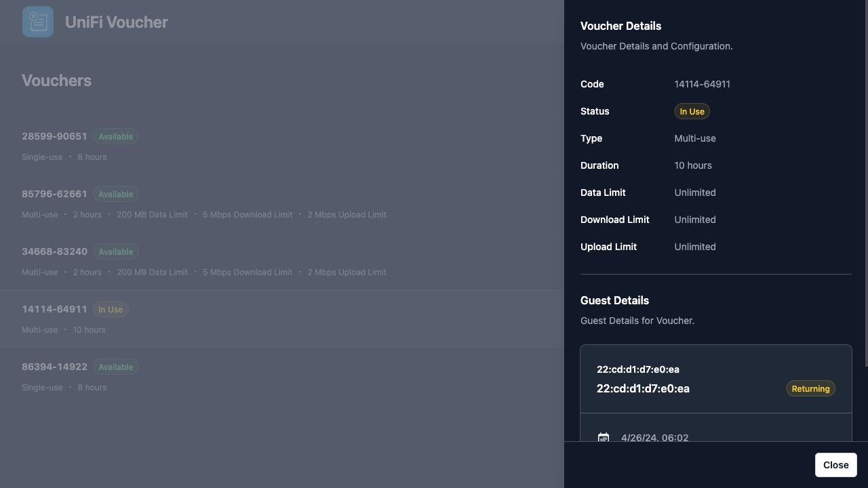868x488 pixels.
Task: Click the Available badge beside 86394-14922
Action: pos(115,367)
